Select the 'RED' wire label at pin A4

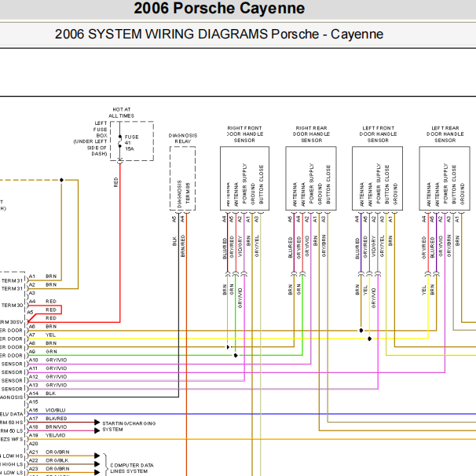click(x=51, y=302)
